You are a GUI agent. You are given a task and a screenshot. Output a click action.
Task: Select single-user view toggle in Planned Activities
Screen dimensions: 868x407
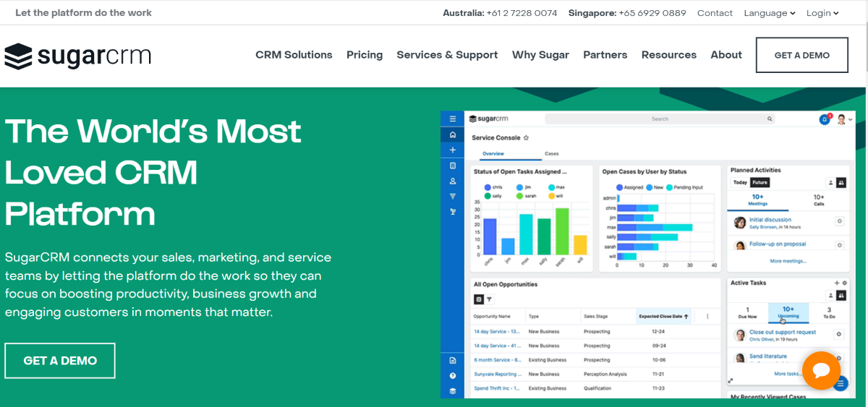[831, 183]
